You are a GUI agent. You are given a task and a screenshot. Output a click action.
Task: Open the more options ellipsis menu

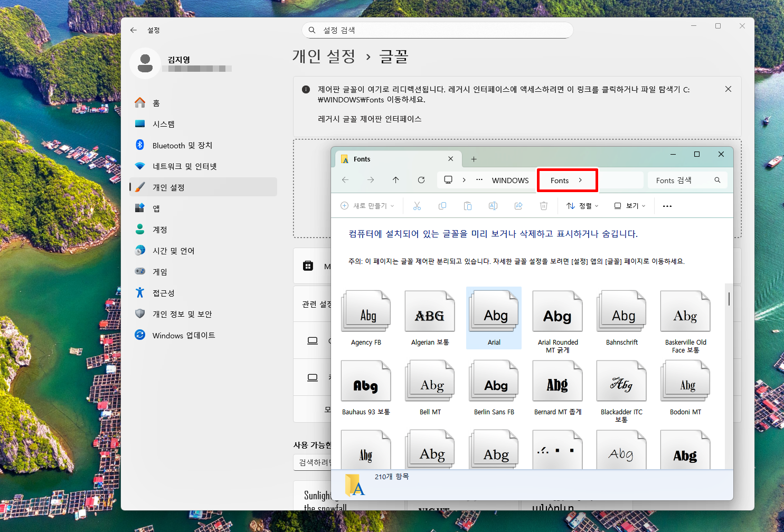(667, 206)
